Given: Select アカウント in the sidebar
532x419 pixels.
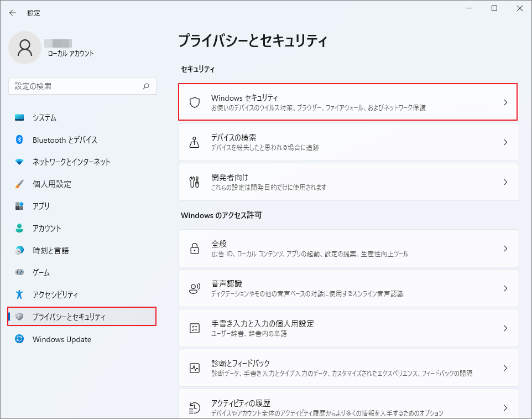Looking at the screenshot, I should 20,228.
